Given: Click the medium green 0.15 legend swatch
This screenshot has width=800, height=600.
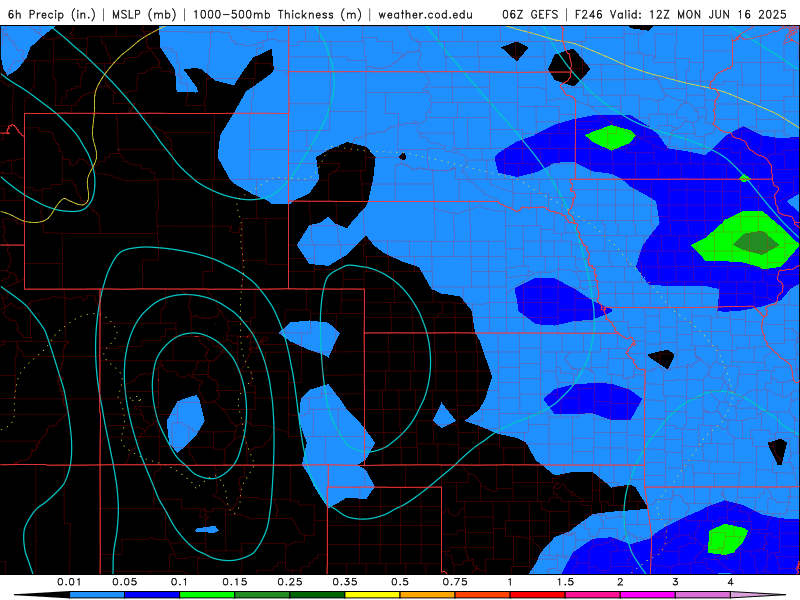Looking at the screenshot, I should click(x=262, y=595).
